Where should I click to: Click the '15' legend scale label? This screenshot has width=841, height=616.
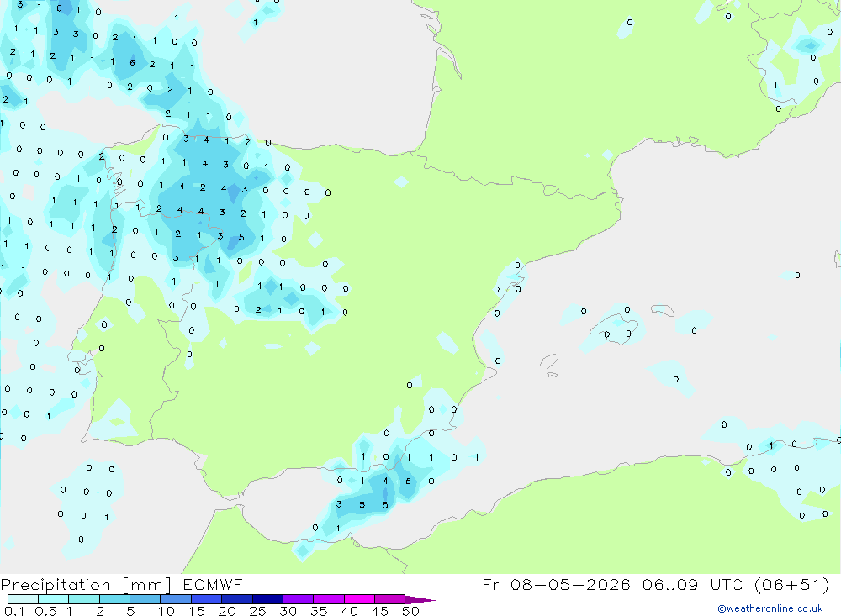click(x=197, y=611)
